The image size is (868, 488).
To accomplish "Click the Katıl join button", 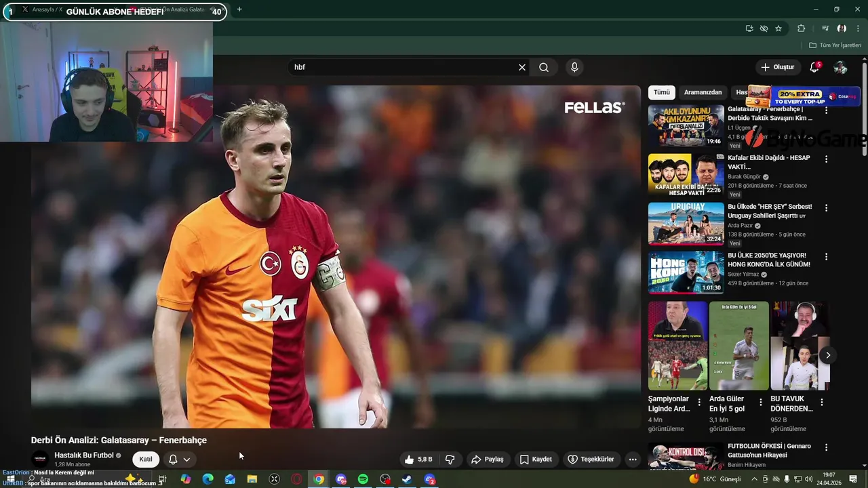I will point(146,460).
